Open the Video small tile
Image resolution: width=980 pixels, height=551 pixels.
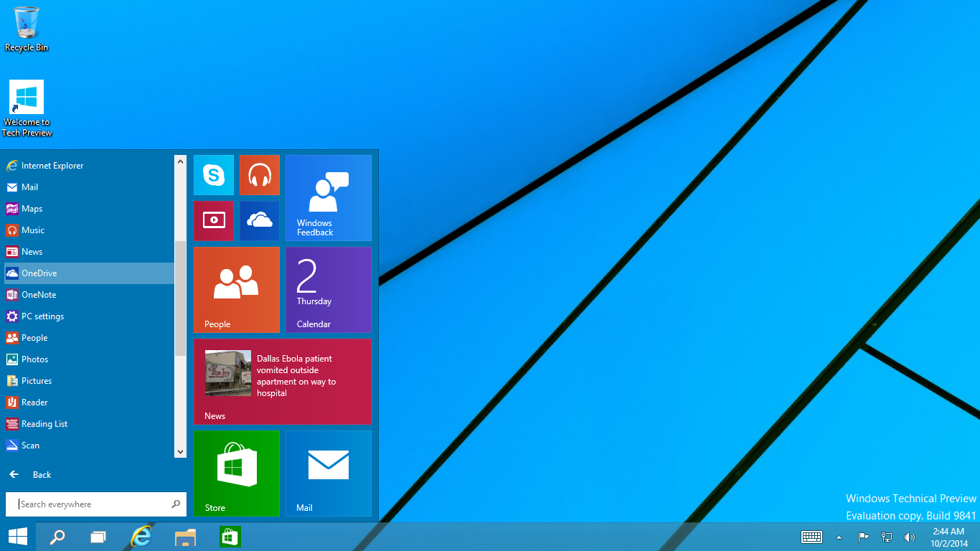click(x=214, y=221)
